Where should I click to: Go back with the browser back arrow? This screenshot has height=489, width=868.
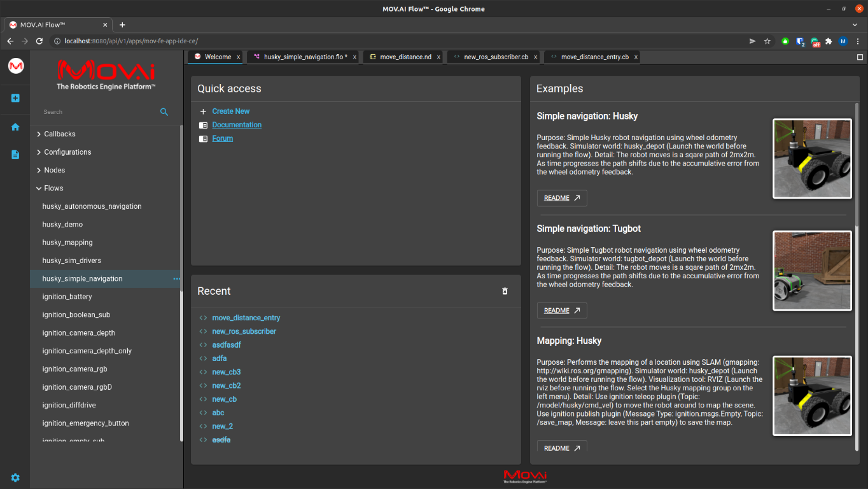point(10,41)
